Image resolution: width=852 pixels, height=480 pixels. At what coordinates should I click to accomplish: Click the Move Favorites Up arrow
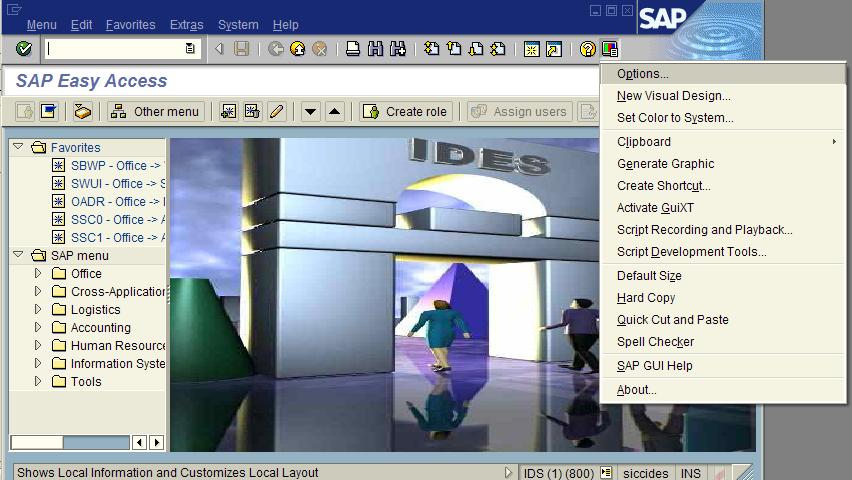(x=335, y=111)
